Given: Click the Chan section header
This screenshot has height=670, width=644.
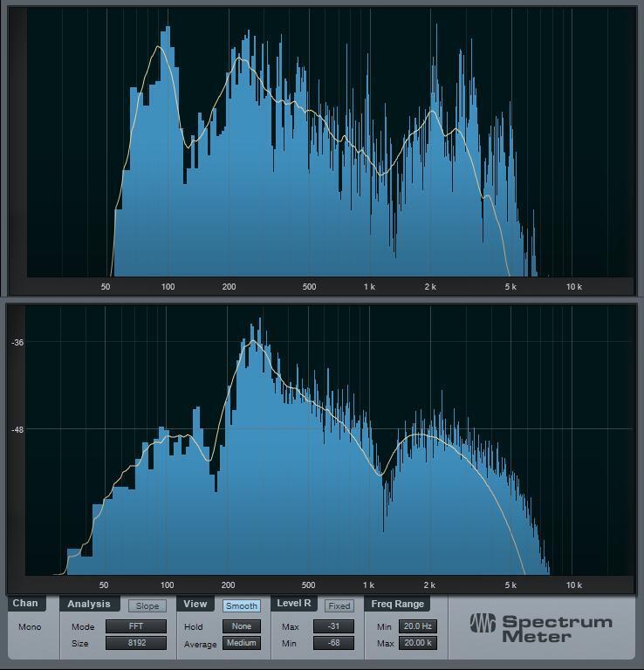Looking at the screenshot, I should click(25, 603).
